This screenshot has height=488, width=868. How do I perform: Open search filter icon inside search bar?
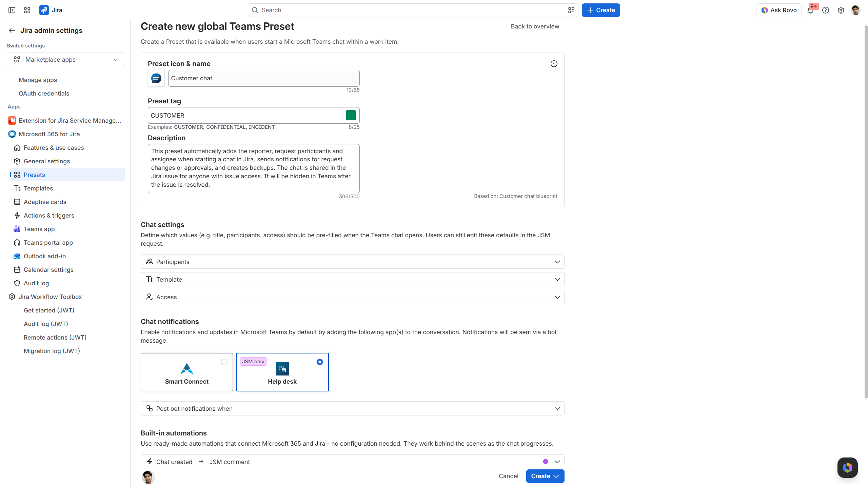point(571,10)
